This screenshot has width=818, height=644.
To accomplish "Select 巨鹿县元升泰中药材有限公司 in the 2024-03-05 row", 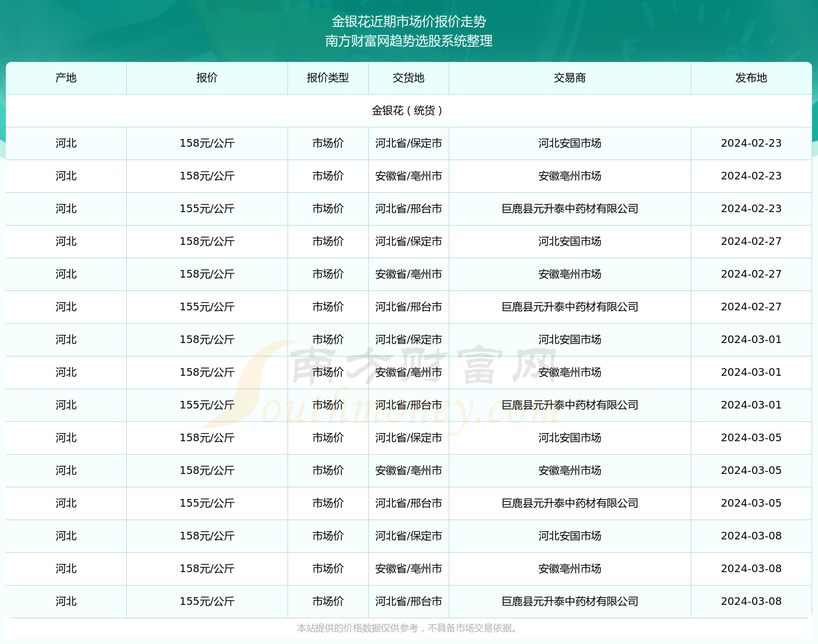I will (570, 503).
